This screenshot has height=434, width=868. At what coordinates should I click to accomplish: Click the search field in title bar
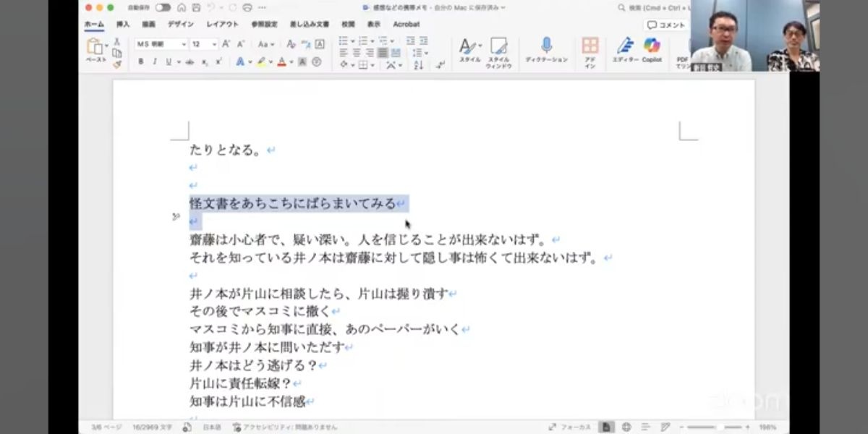pos(651,7)
